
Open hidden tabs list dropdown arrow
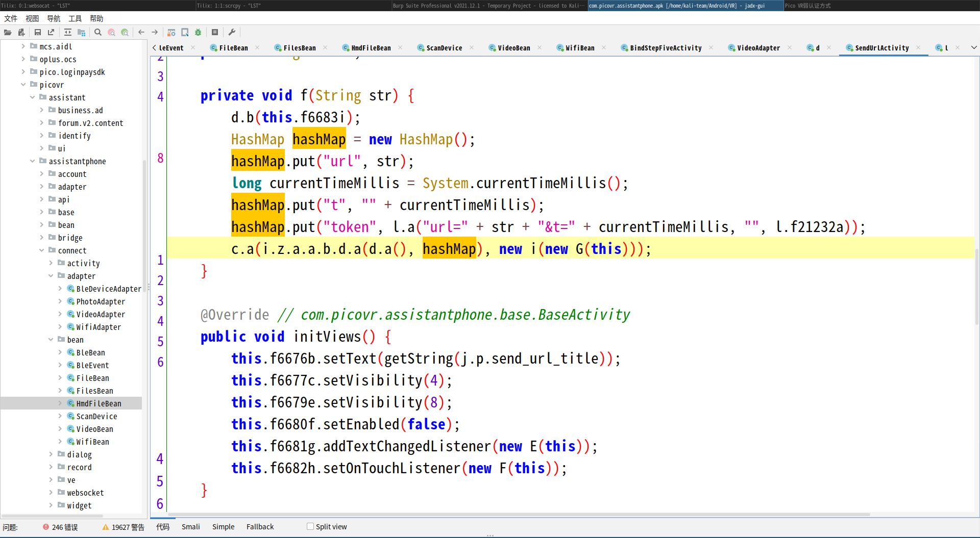pyautogui.click(x=974, y=47)
